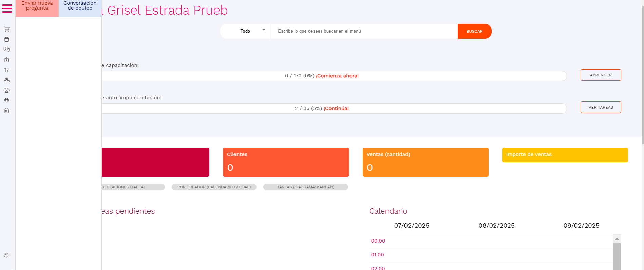Open the globe sidebar icon
Image resolution: width=644 pixels, height=270 pixels.
[6, 100]
